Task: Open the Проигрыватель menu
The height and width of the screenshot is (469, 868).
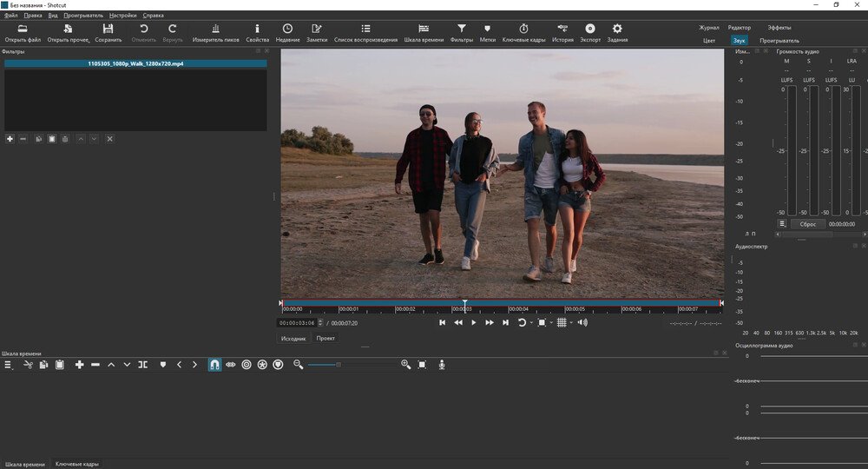Action: (82, 16)
